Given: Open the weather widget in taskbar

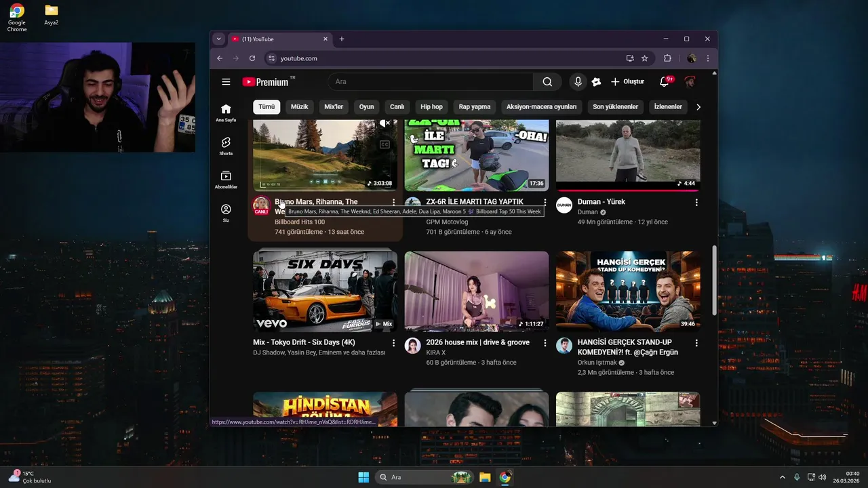Looking at the screenshot, I should click(x=31, y=477).
